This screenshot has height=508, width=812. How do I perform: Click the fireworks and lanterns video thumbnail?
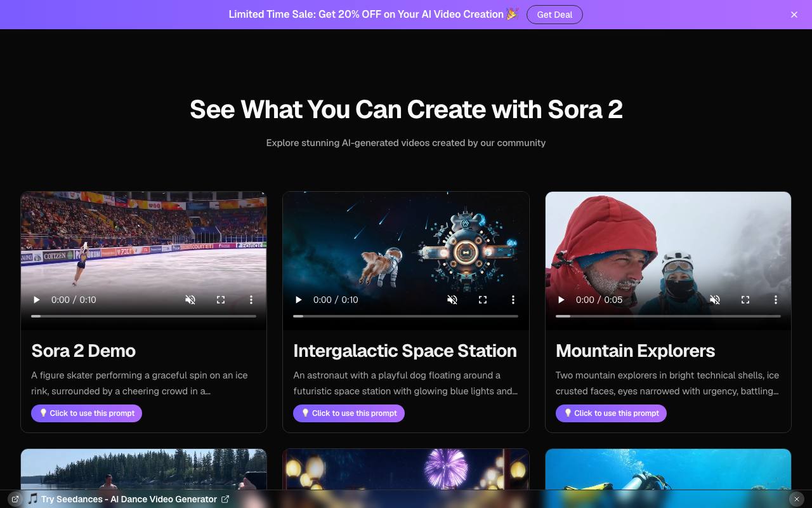pos(406,469)
